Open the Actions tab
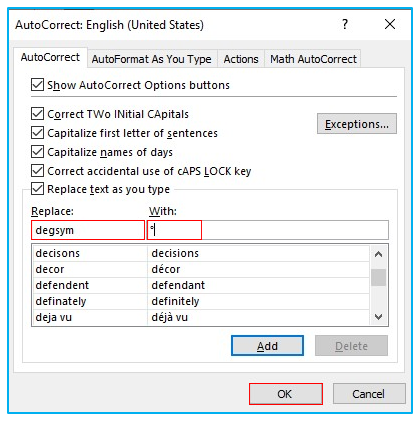This screenshot has width=420, height=421. tap(241, 59)
